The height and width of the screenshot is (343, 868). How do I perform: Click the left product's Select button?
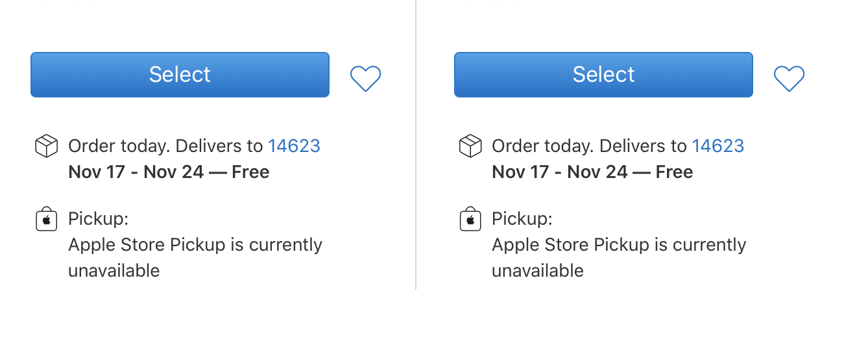coord(180,75)
